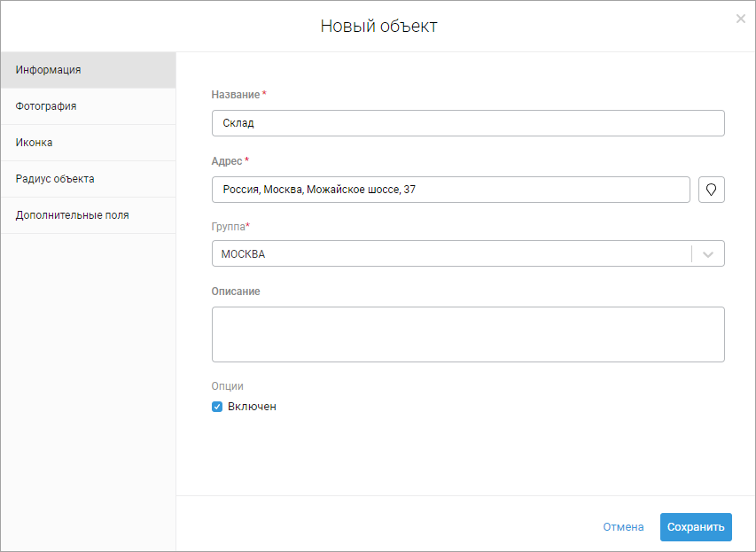Screen dimensions: 756x552
Task: Select the Радиус объекта tab
Action: click(88, 179)
